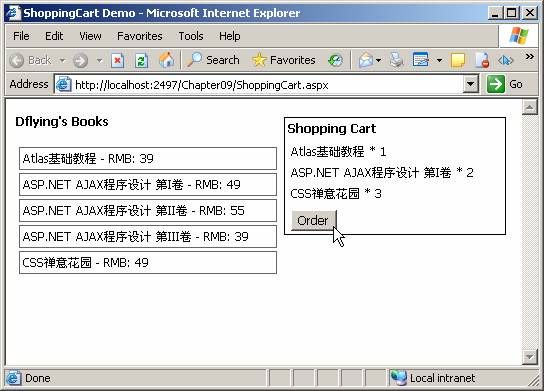Viewport: 544px width, 391px height.
Task: Click the page icon in address bar
Action: pyautogui.click(x=64, y=84)
